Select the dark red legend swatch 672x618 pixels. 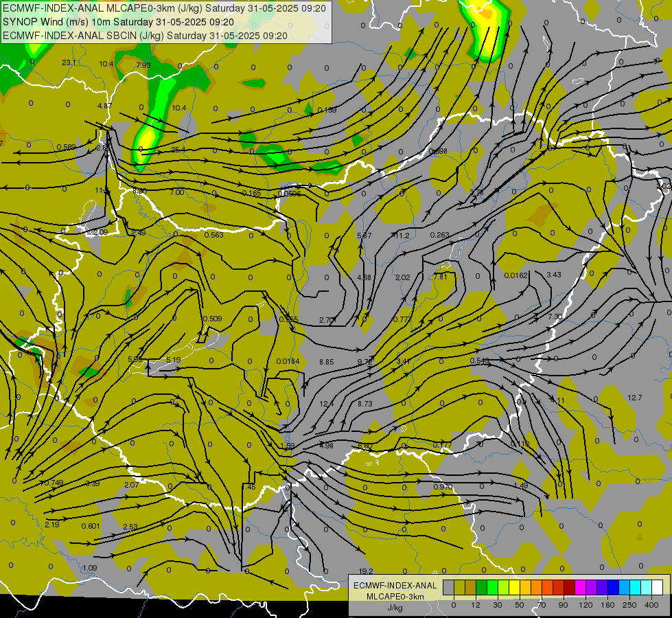569,588
